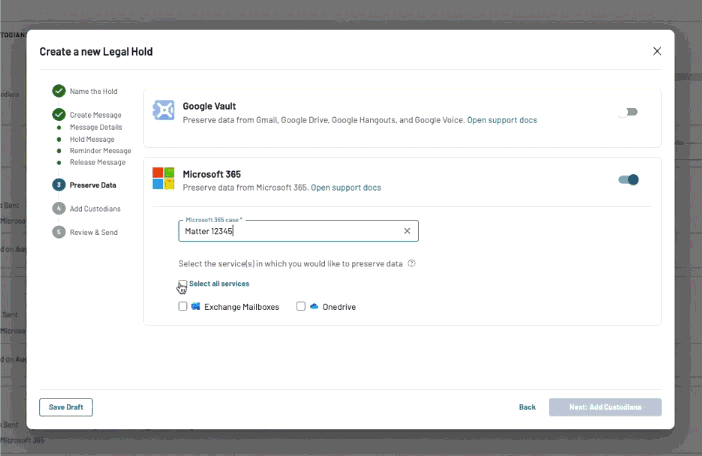Jump to Review & Send step
Image resolution: width=702 pixels, height=456 pixels.
click(94, 232)
